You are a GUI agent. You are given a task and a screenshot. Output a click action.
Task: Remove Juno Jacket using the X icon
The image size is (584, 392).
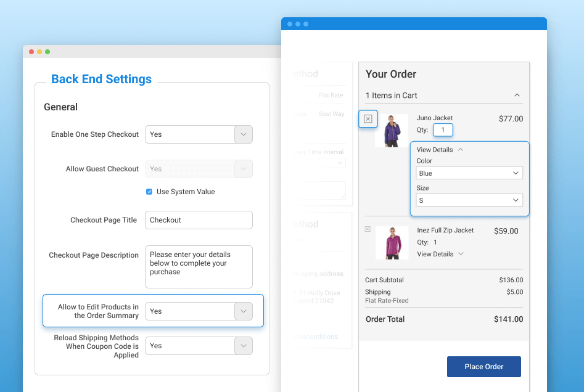pyautogui.click(x=368, y=118)
